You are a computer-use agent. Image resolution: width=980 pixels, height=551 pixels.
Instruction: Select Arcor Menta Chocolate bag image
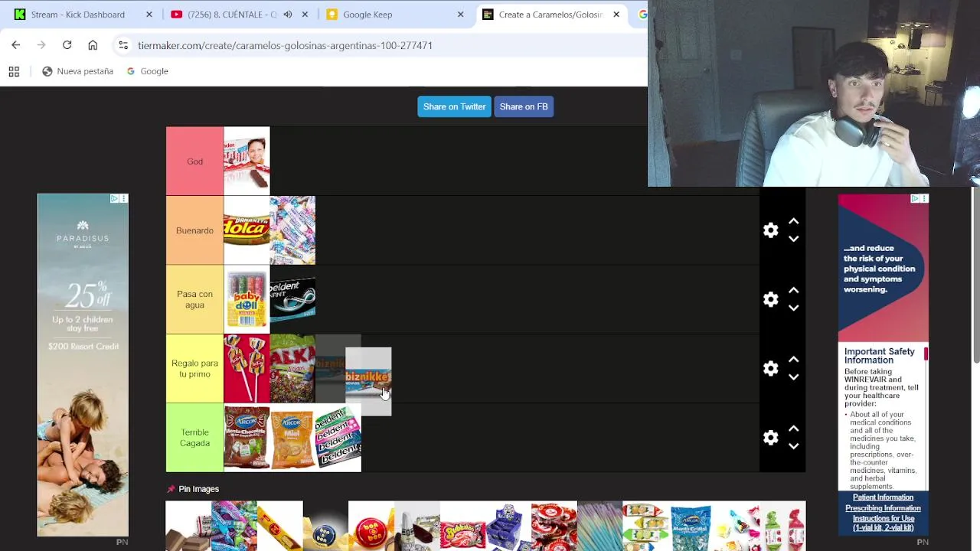coord(247,437)
